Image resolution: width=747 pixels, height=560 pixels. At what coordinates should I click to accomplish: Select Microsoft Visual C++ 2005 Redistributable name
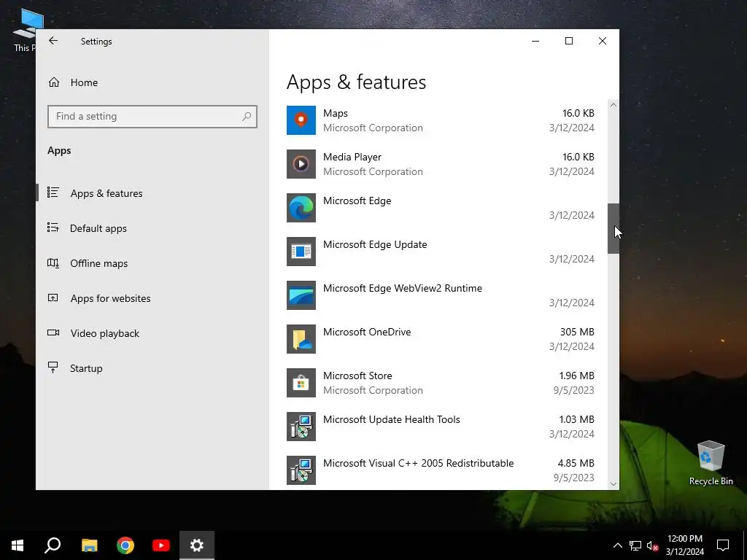pyautogui.click(x=418, y=463)
